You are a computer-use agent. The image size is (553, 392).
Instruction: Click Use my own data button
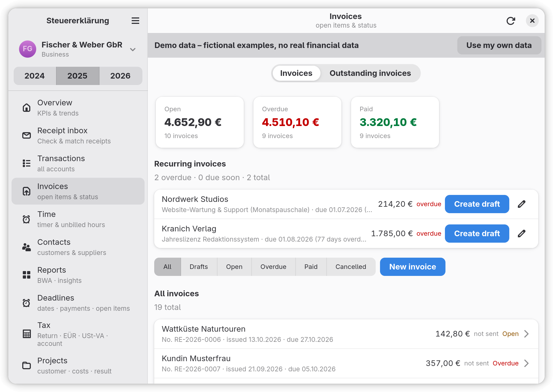(499, 45)
